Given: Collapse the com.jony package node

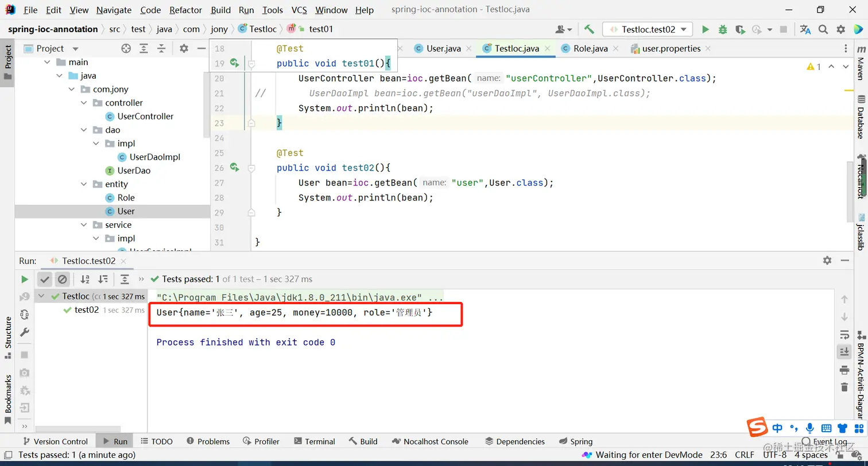Looking at the screenshot, I should 72,90.
